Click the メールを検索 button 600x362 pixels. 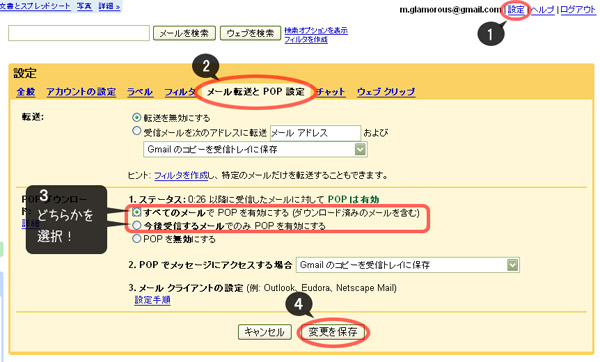[x=184, y=33]
